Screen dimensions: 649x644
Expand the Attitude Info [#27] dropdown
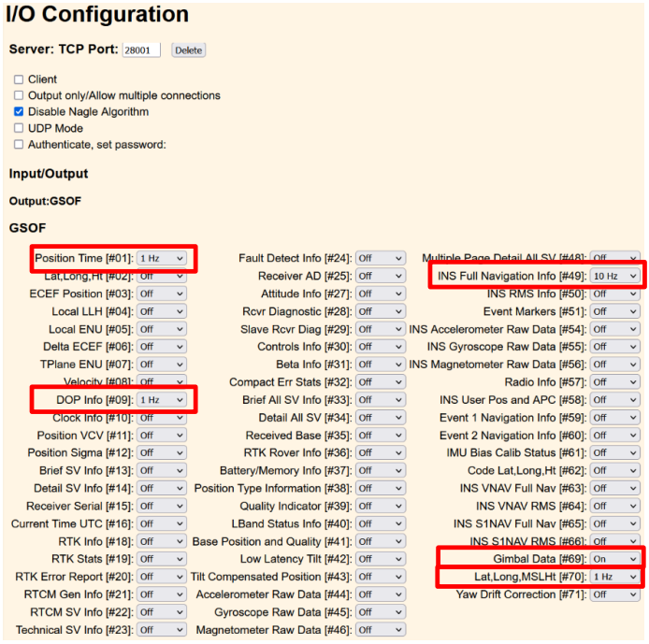381,293
